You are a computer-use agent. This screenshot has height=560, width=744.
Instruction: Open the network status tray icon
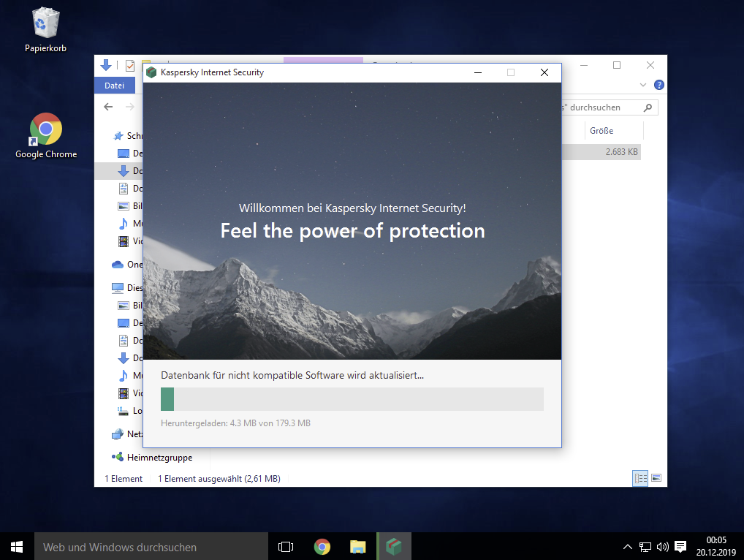[645, 547]
